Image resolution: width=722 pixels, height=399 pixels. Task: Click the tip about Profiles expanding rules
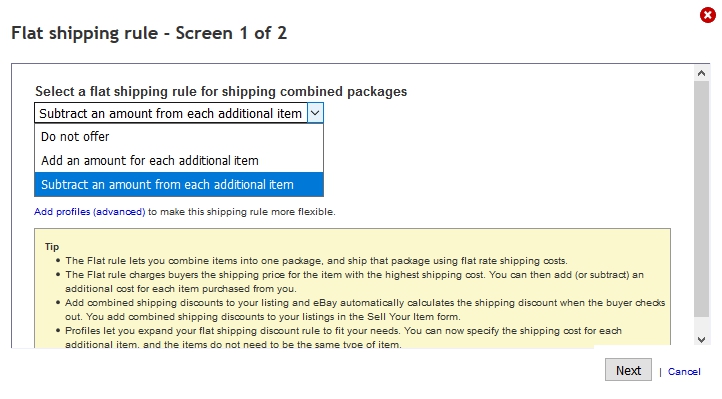(x=344, y=338)
